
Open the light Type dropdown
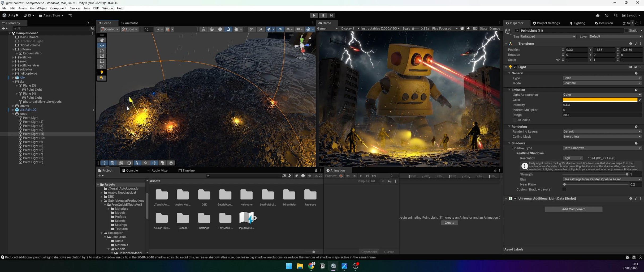[x=602, y=78]
